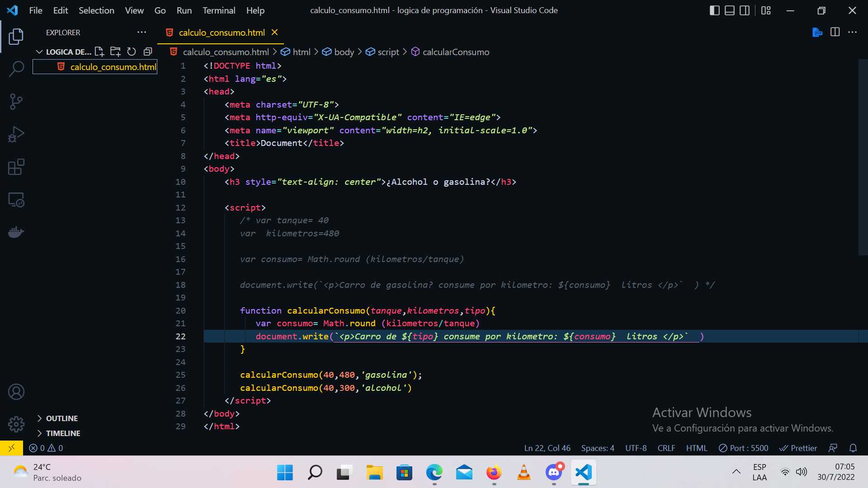Open notifications bell in status bar

[x=853, y=448]
